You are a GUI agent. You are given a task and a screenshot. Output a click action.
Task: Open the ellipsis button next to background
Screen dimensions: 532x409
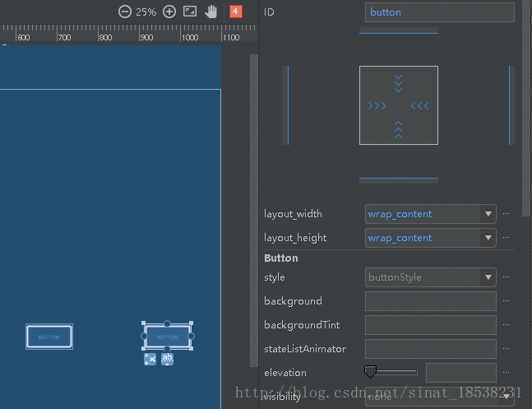[x=506, y=300]
